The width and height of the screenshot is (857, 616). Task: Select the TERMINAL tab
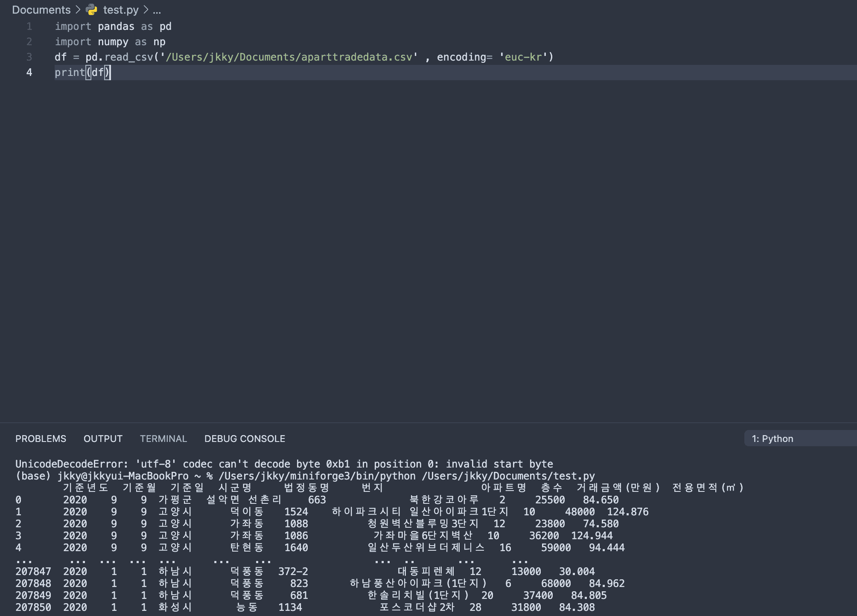[x=163, y=439]
